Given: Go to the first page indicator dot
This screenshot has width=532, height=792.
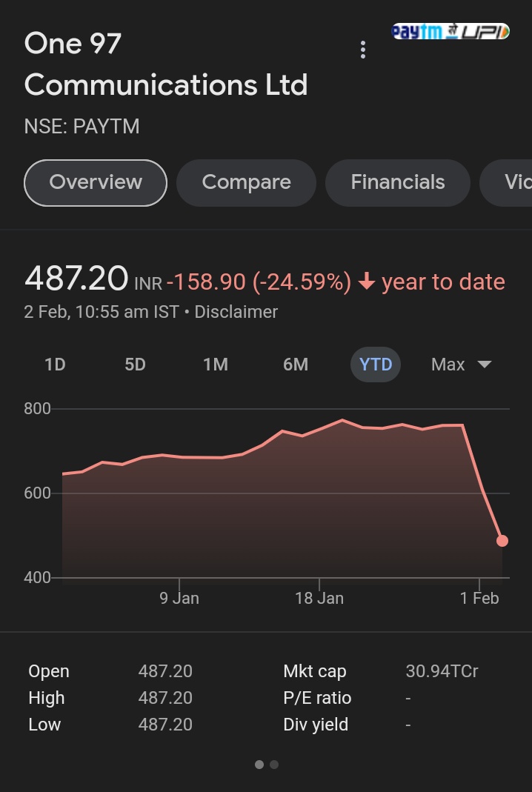Looking at the screenshot, I should [x=259, y=765].
